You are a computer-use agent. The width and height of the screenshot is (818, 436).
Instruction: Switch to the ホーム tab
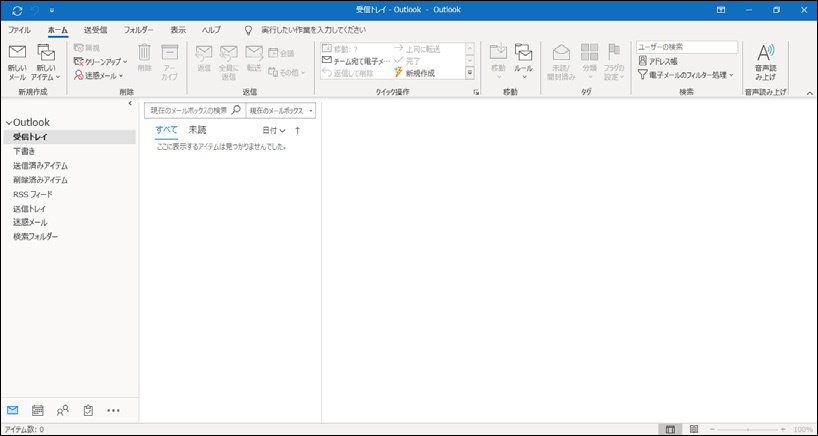pyautogui.click(x=57, y=30)
